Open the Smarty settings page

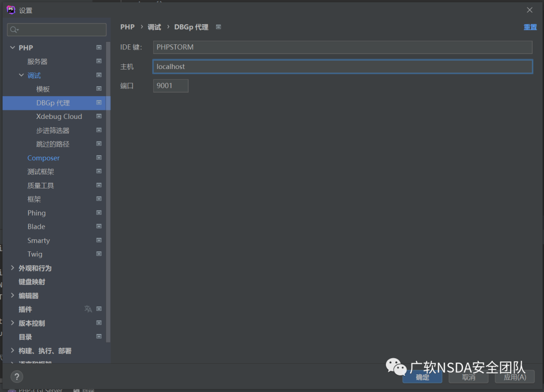38,240
